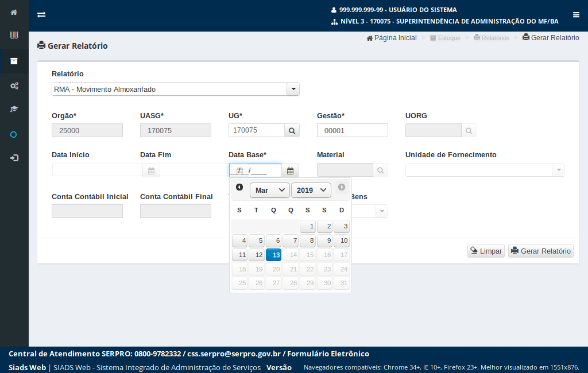Click the blue circle sidebar icon
Viewport: 588px width, 373px height.
[14, 135]
